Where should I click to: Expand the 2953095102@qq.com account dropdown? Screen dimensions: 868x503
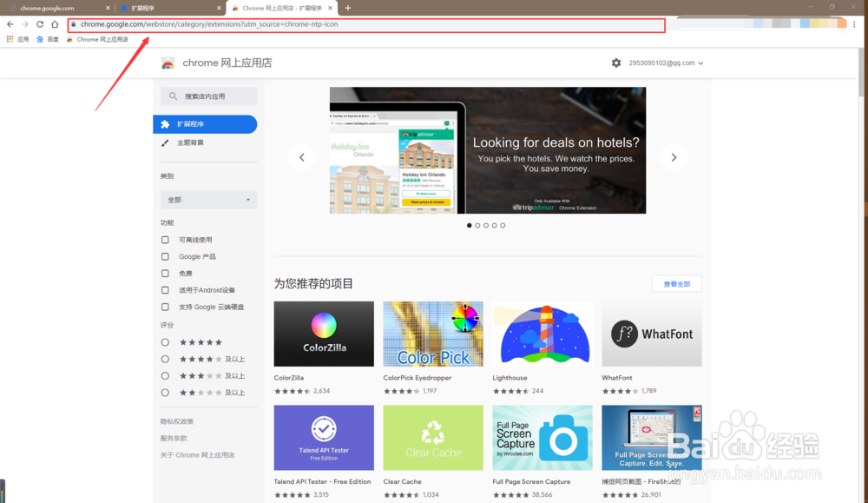pyautogui.click(x=666, y=63)
